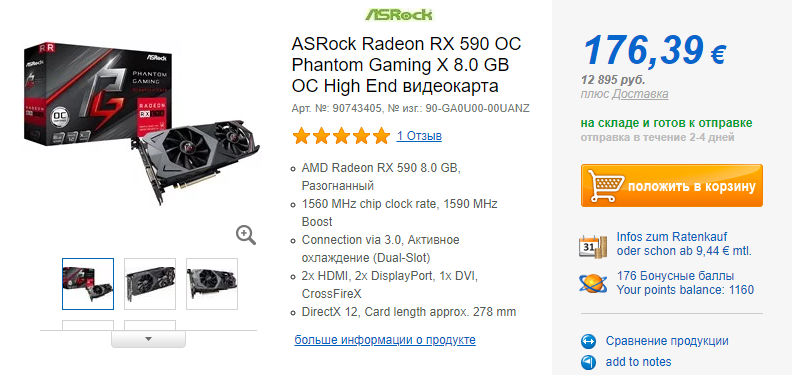Click the shopping cart icon in orange button
The image size is (802, 375).
pos(606,186)
